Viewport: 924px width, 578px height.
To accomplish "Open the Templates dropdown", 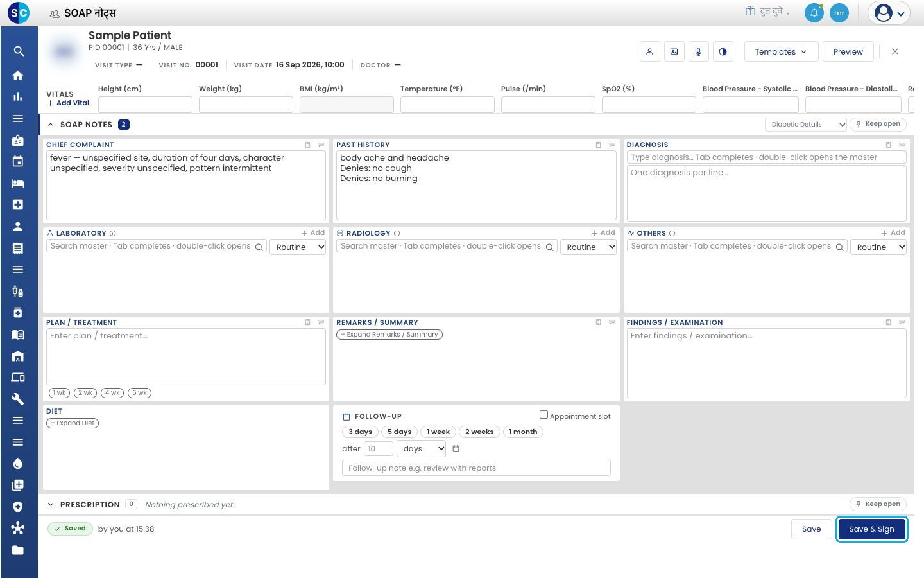I will 781,52.
